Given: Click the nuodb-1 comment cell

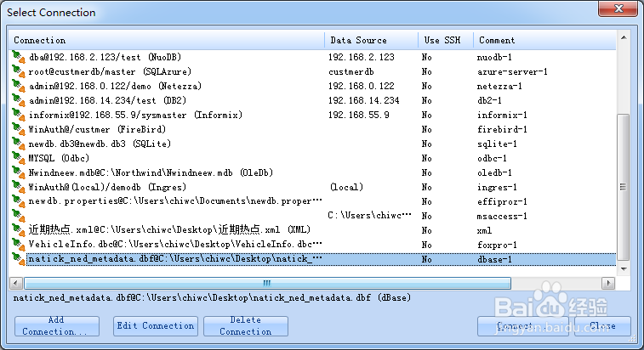Looking at the screenshot, I should pyautogui.click(x=494, y=57).
